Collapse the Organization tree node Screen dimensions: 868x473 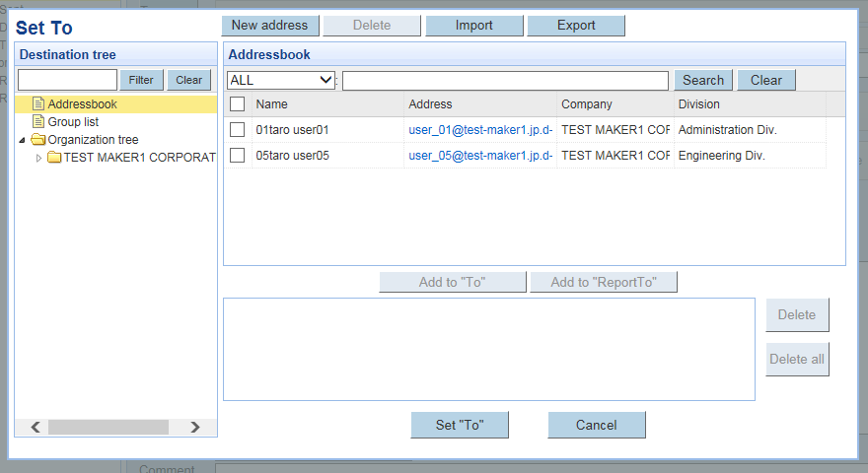23,140
